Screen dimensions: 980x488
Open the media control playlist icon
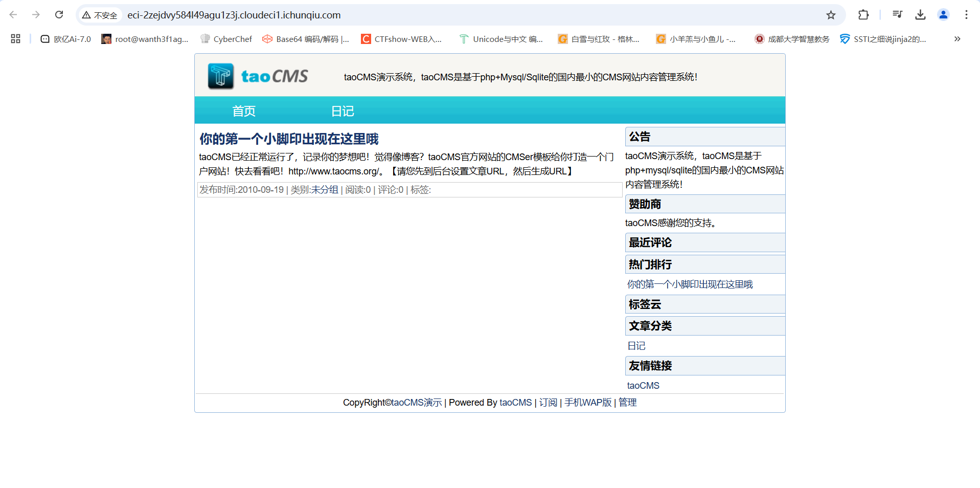click(897, 15)
